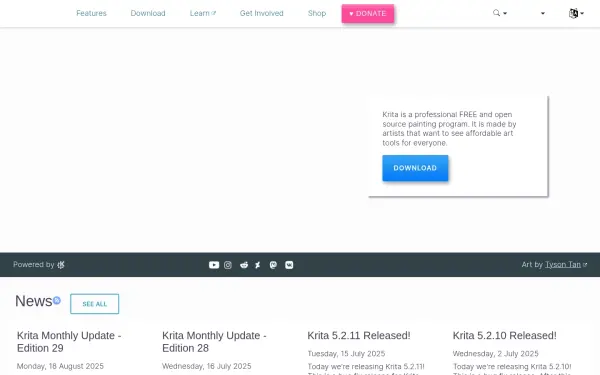Open the Mastodon icon link
Image resolution: width=600 pixels, height=375 pixels.
(x=273, y=265)
